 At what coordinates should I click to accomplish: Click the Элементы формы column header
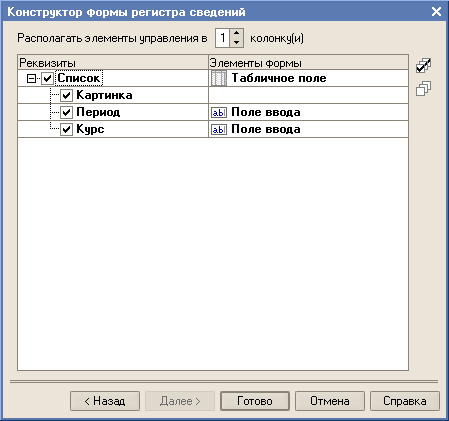[x=308, y=63]
